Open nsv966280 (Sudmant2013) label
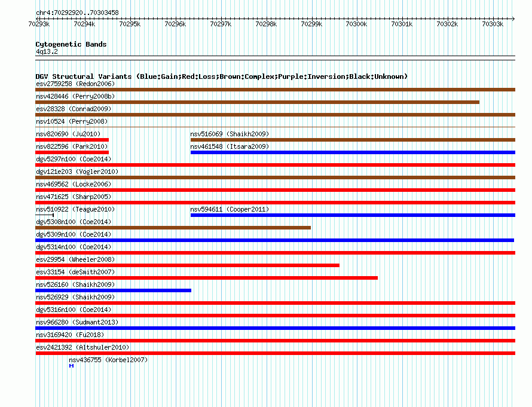The height and width of the screenshot is (407, 532). (x=77, y=322)
